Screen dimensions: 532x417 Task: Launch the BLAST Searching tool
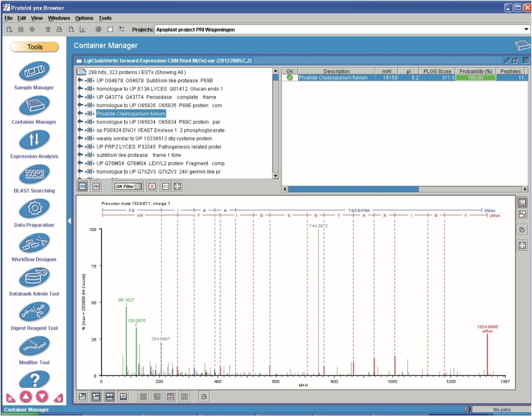click(x=34, y=175)
